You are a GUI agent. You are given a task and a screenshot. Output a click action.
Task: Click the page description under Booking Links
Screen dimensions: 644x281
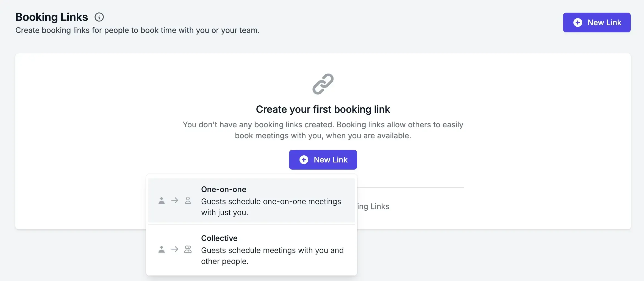coord(137,30)
